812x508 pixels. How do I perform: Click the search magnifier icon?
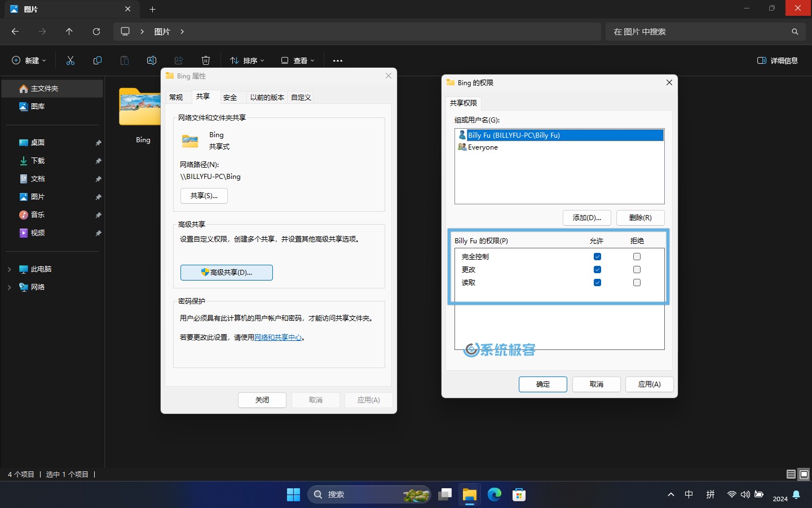coord(795,32)
